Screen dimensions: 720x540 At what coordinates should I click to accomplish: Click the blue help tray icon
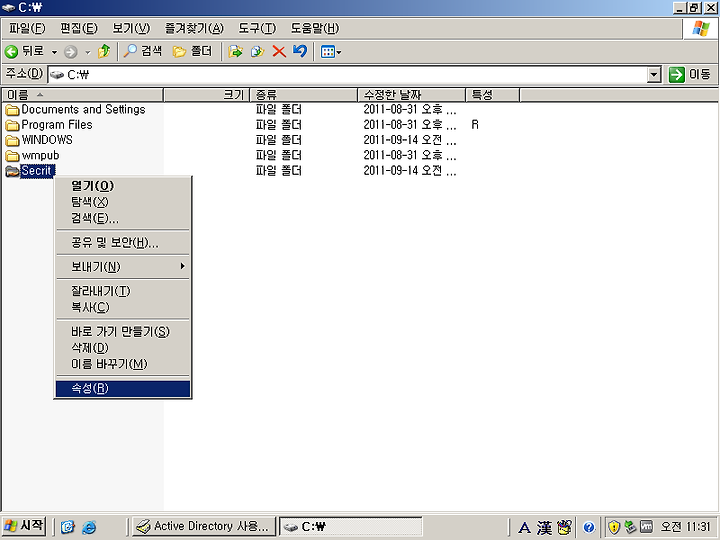[589, 527]
